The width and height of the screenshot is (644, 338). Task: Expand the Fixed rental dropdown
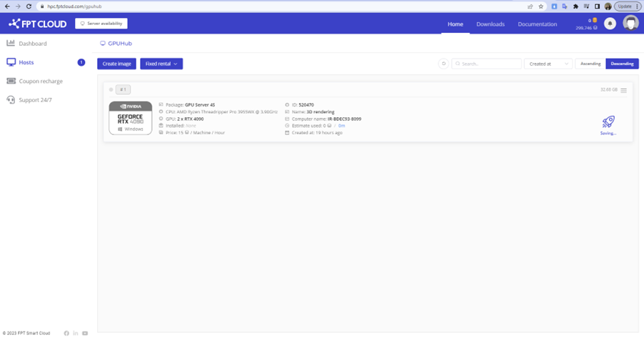point(161,64)
